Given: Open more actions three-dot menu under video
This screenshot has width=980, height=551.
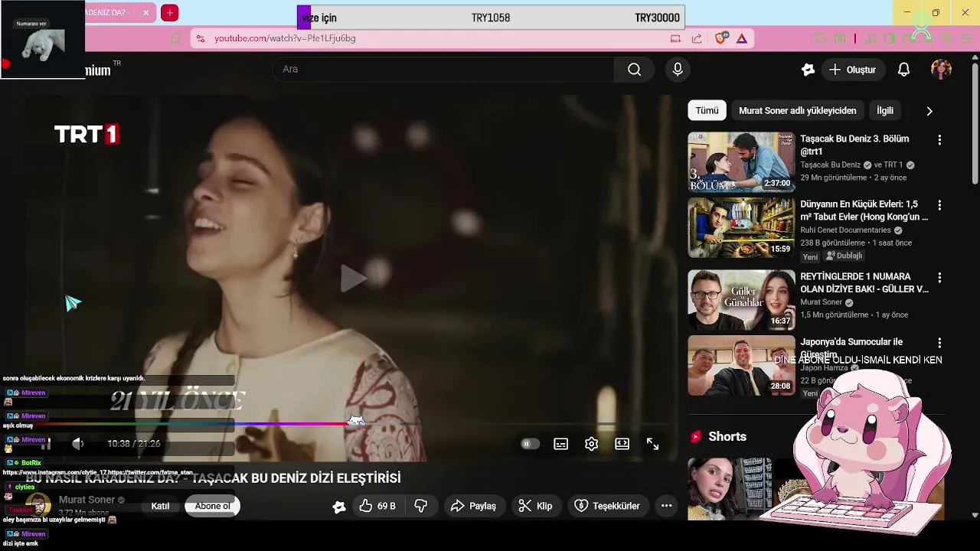Looking at the screenshot, I should coord(666,506).
